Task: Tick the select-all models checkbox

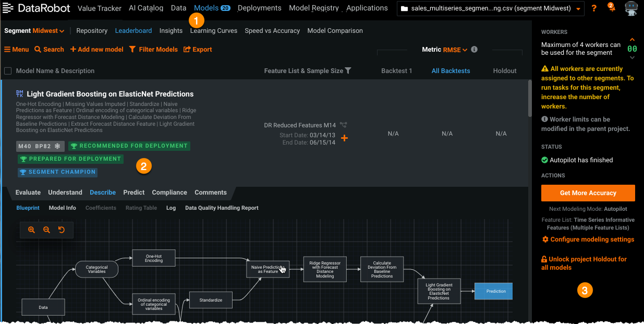Action: click(8, 71)
